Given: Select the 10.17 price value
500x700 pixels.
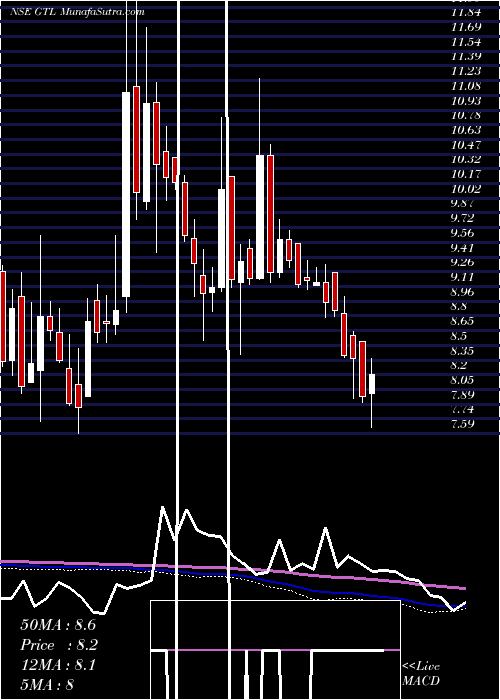Looking at the screenshot, I should pos(466,174).
